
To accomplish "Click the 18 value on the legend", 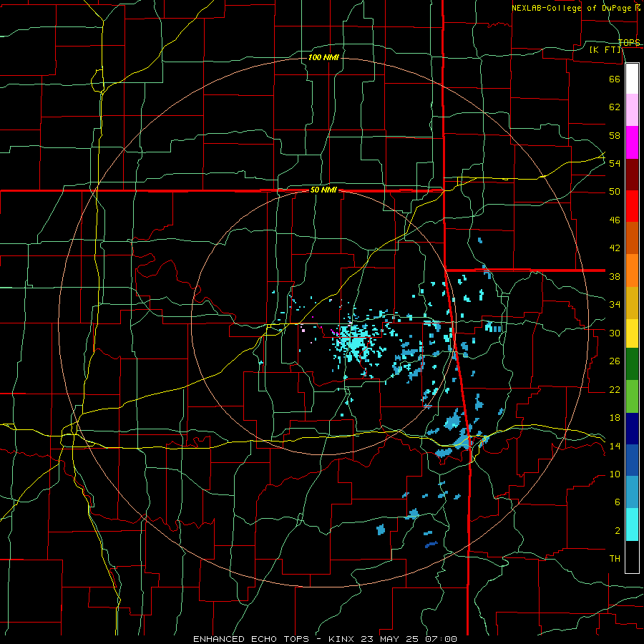I will point(615,418).
